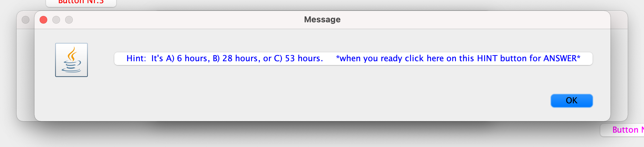Viewport: 644px width, 147px height.
Task: Close the Message dialog with red button
Action: pyautogui.click(x=43, y=20)
